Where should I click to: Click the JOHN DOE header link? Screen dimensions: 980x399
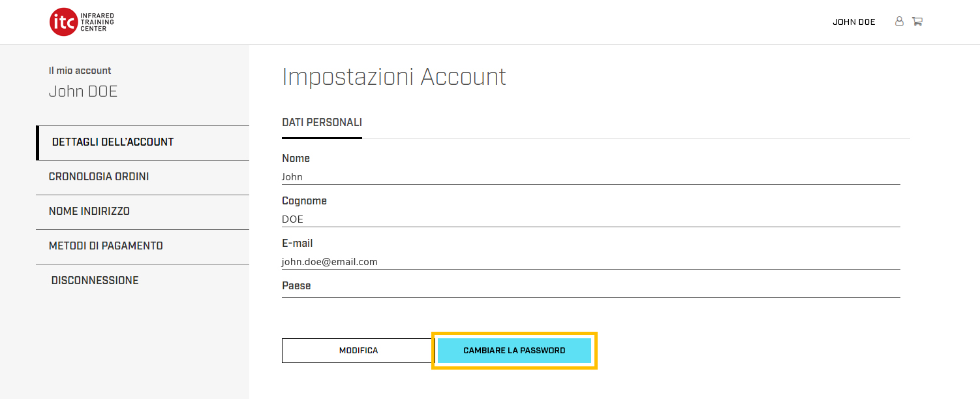point(853,22)
